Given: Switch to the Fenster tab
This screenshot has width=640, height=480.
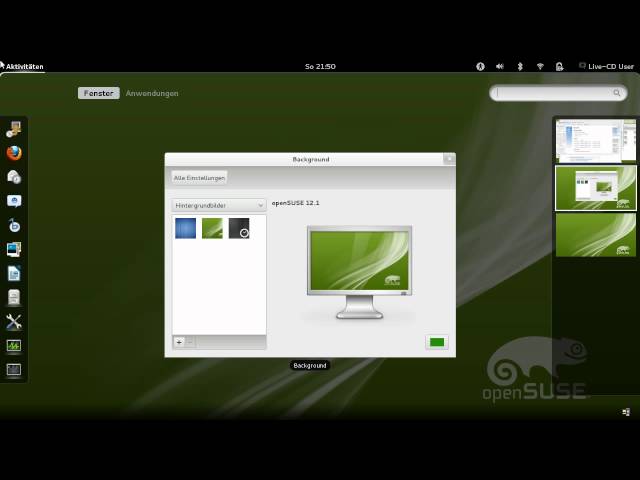Looking at the screenshot, I should (x=98, y=93).
